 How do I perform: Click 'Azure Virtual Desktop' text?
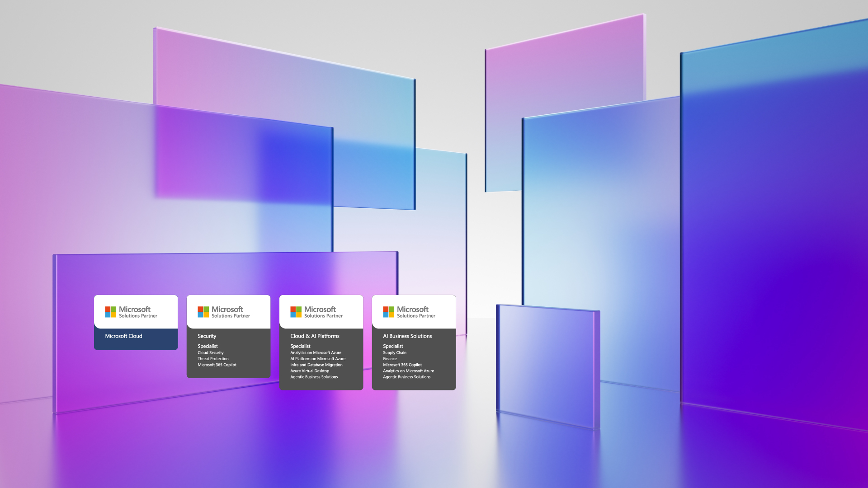pos(310,371)
